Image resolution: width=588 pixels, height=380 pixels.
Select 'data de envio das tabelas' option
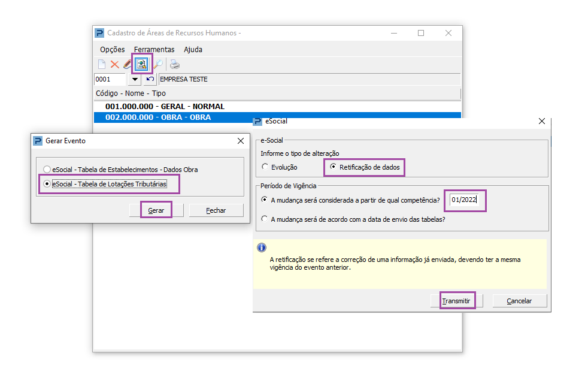353,219
